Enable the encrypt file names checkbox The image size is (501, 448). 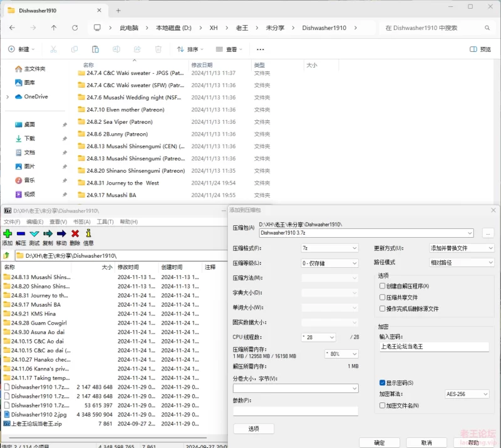tap(383, 405)
